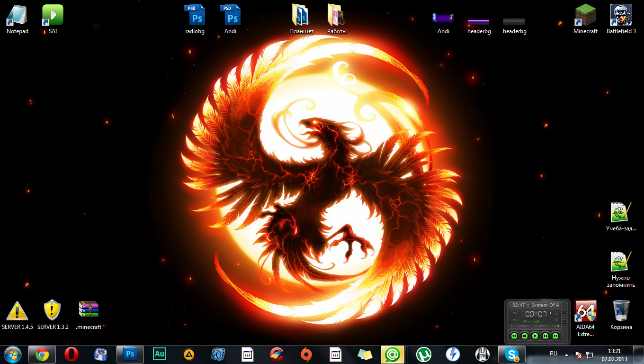
Task: Switch the RU input language indicator
Action: pyautogui.click(x=553, y=354)
